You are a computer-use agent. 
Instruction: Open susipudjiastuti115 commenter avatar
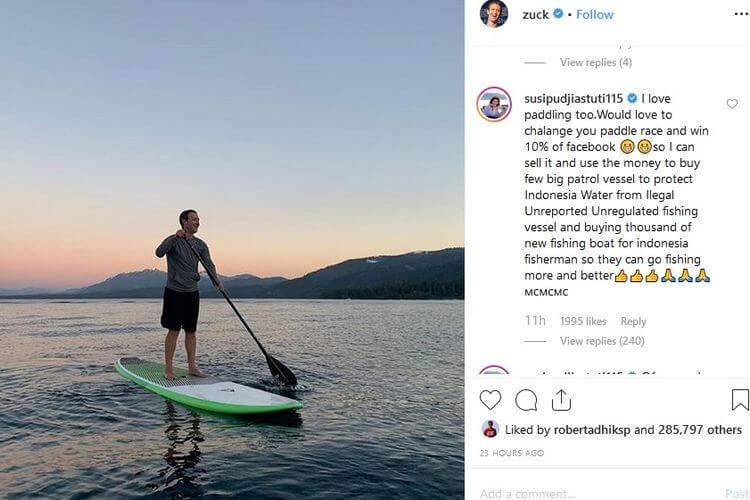[494, 105]
